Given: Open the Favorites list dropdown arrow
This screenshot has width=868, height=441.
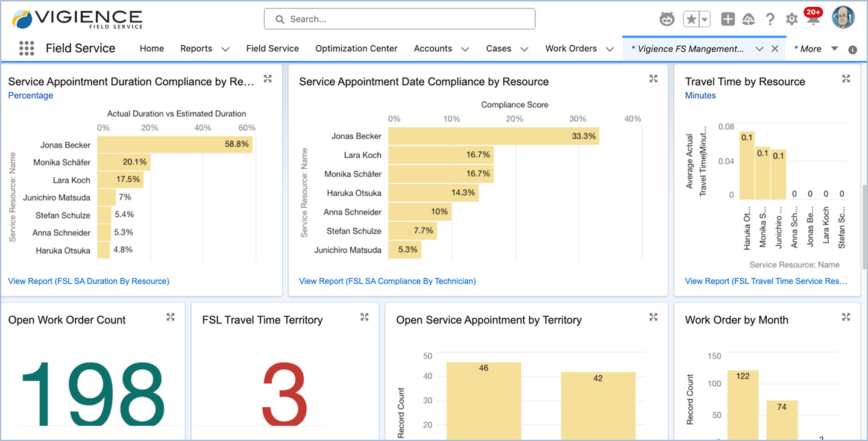Looking at the screenshot, I should click(704, 19).
